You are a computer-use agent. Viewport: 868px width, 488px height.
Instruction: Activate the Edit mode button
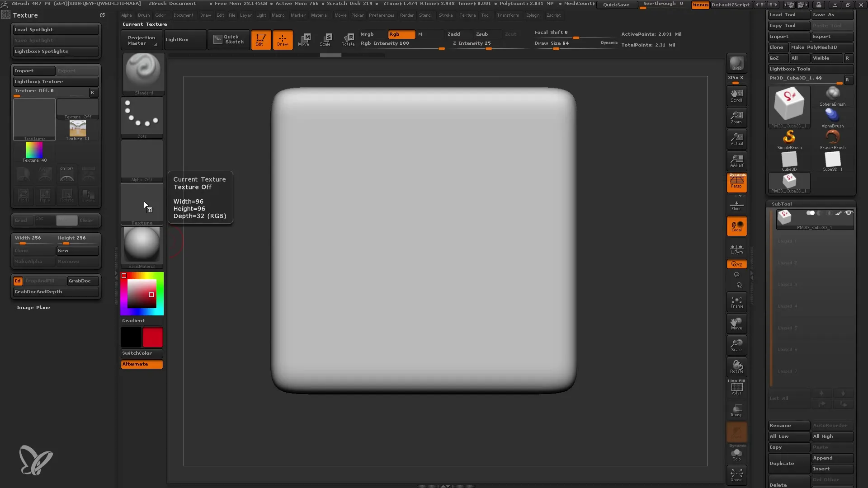point(261,40)
